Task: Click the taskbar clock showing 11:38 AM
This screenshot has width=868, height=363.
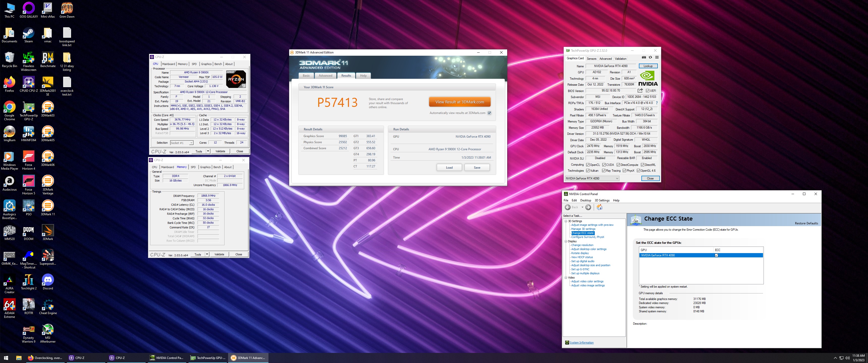Action: click(x=858, y=358)
